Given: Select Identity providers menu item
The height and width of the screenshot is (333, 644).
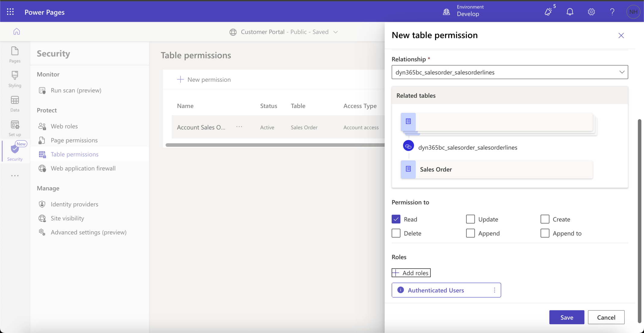Looking at the screenshot, I should 74,204.
